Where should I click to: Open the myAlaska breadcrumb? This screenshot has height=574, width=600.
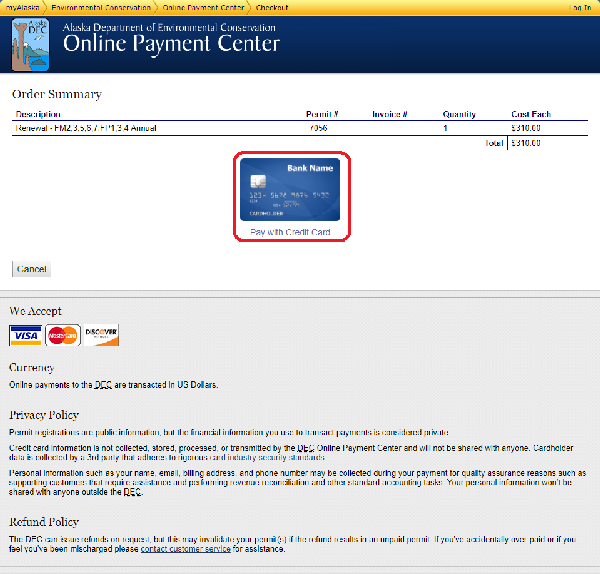tap(20, 6)
